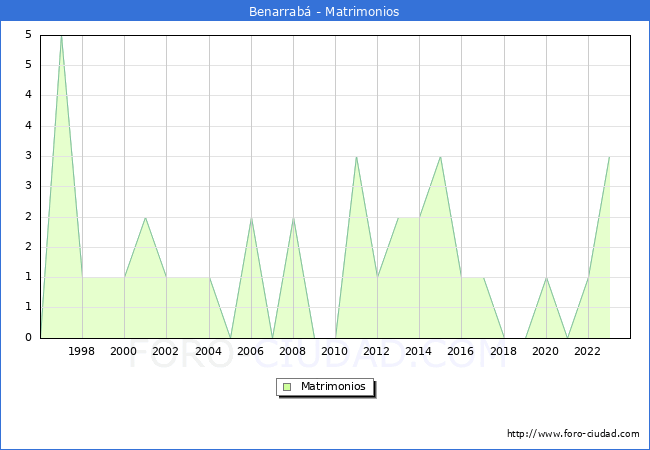This screenshot has height=450, width=650.
Task: Click the 2000 x-axis label
Action: [x=124, y=351]
